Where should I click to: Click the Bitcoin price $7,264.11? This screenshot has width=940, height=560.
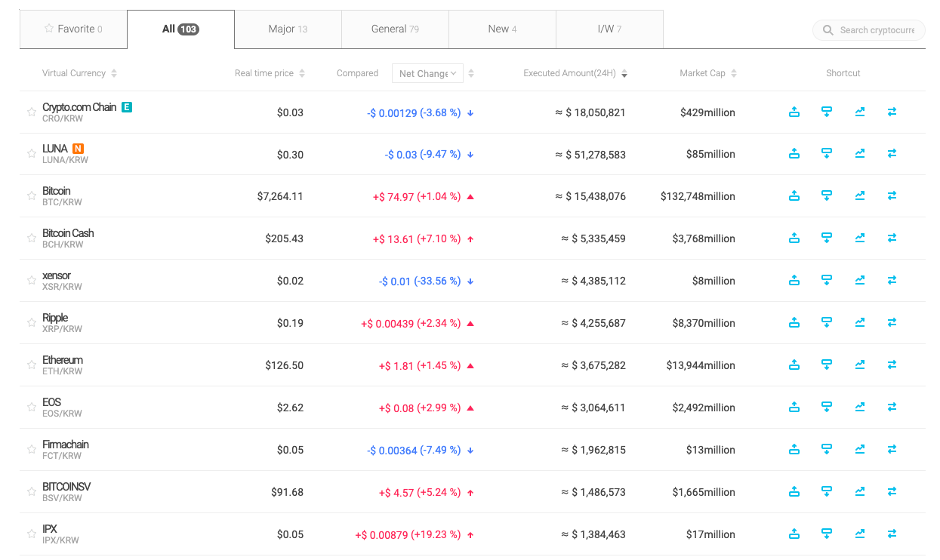pyautogui.click(x=280, y=196)
